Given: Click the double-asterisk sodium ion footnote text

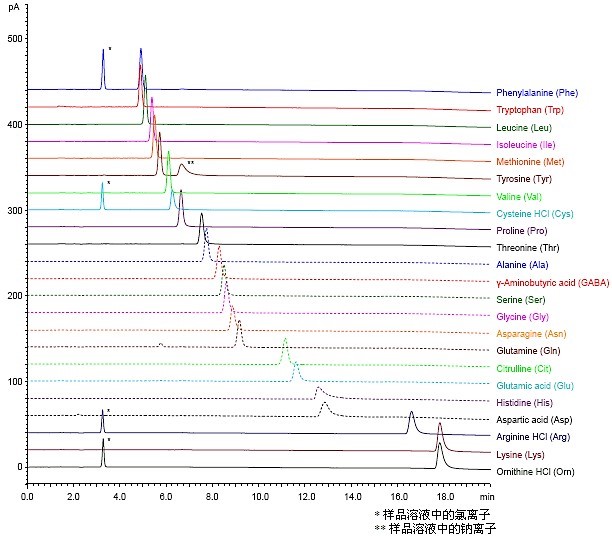Looking at the screenshot, I should [x=434, y=528].
